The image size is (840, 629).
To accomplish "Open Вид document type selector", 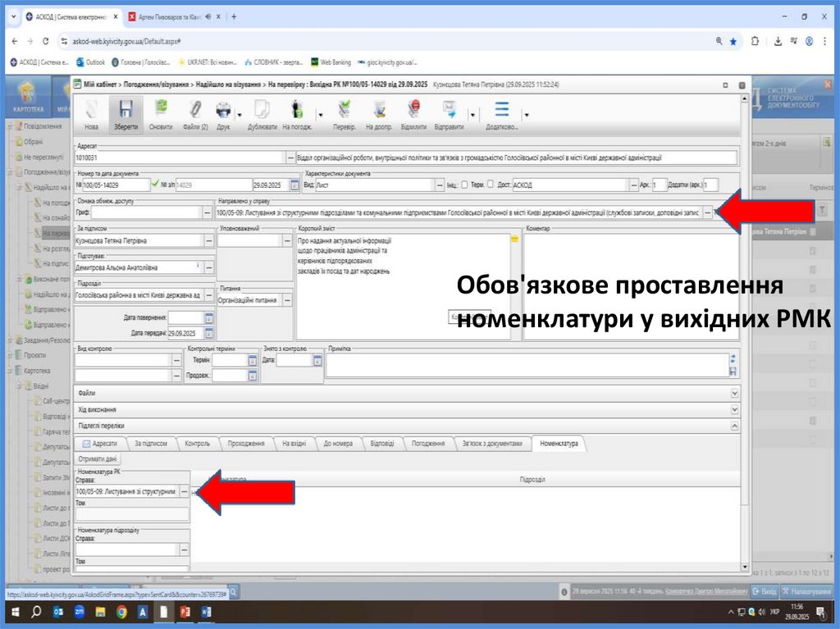I will coord(441,185).
